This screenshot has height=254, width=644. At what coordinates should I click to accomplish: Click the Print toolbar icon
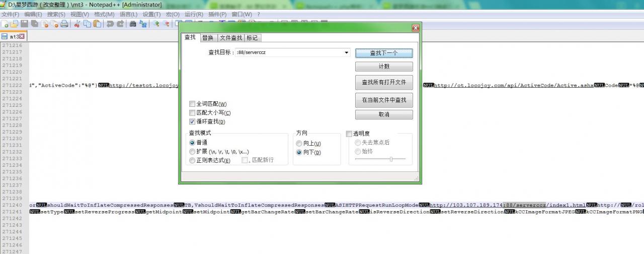tap(64, 24)
